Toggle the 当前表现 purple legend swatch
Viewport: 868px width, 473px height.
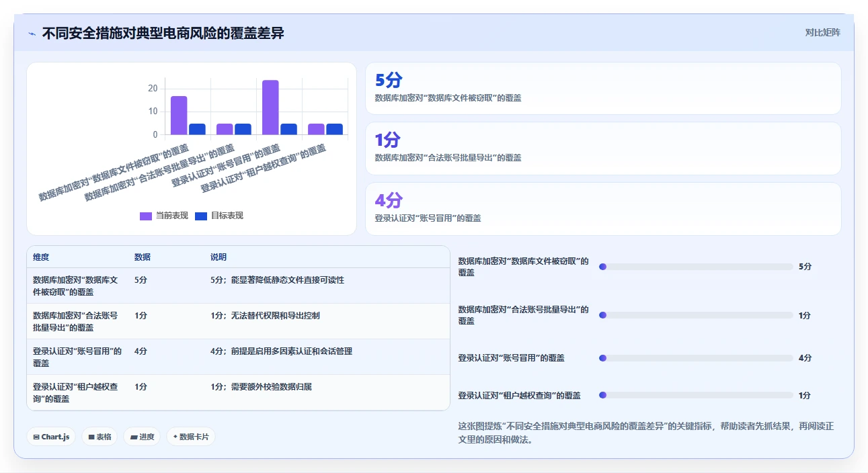[146, 216]
